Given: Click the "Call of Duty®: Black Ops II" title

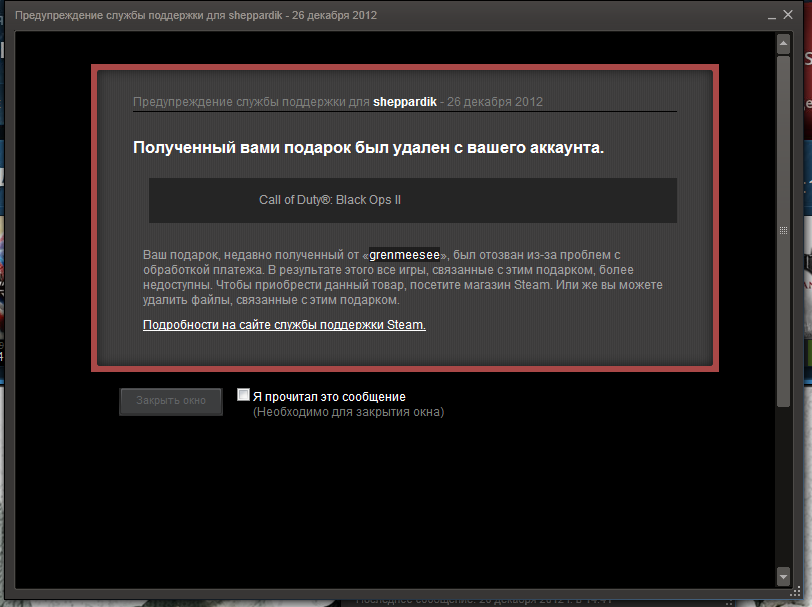Looking at the screenshot, I should (x=330, y=200).
